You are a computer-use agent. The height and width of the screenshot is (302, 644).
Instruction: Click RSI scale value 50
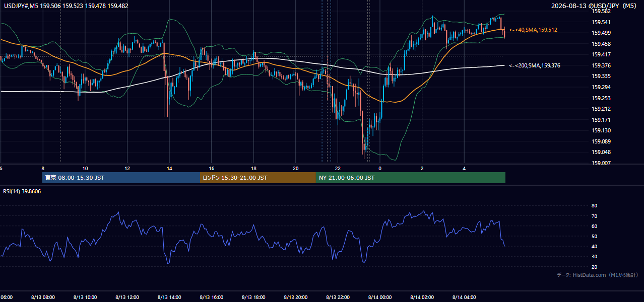pos(594,236)
